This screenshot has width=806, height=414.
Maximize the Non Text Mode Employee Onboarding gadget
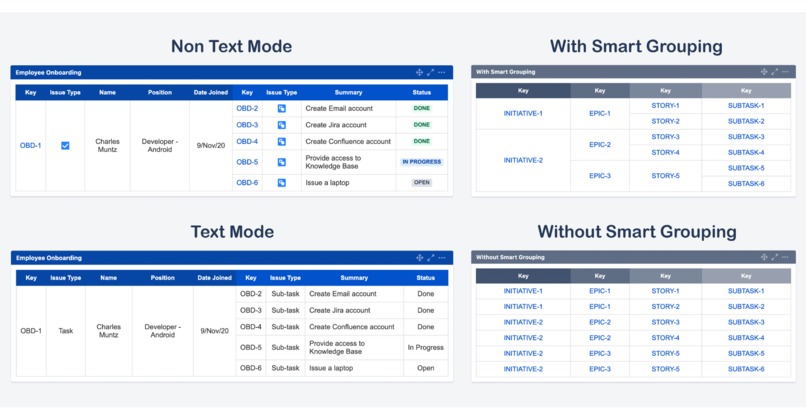pos(431,73)
